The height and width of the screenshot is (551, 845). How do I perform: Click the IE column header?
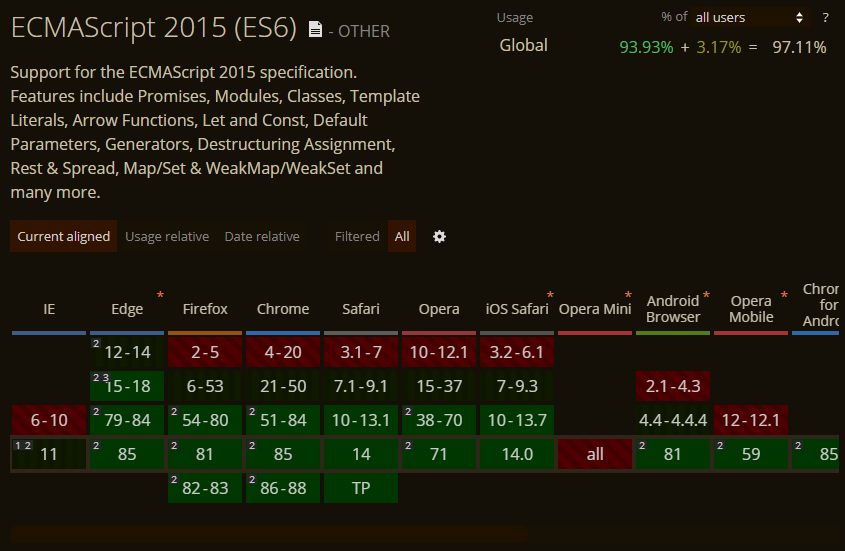click(x=49, y=309)
